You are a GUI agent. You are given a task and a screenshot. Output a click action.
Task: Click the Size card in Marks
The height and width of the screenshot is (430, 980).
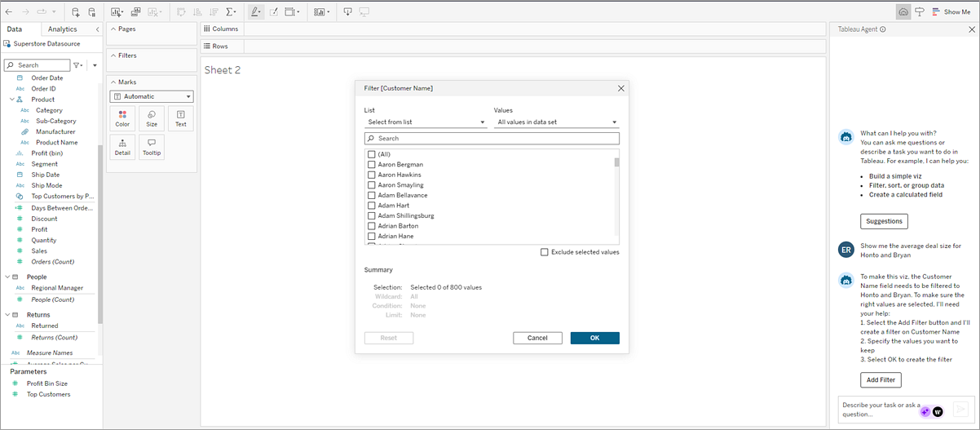[x=152, y=118]
